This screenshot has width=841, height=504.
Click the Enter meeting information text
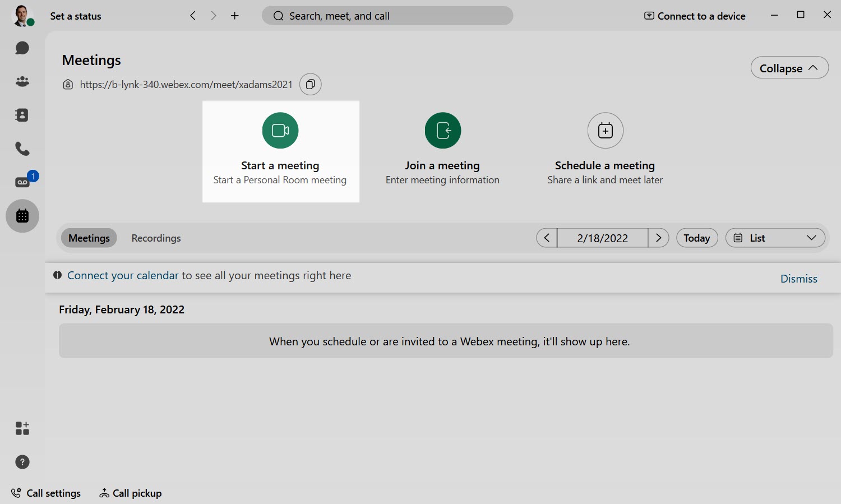[442, 180]
